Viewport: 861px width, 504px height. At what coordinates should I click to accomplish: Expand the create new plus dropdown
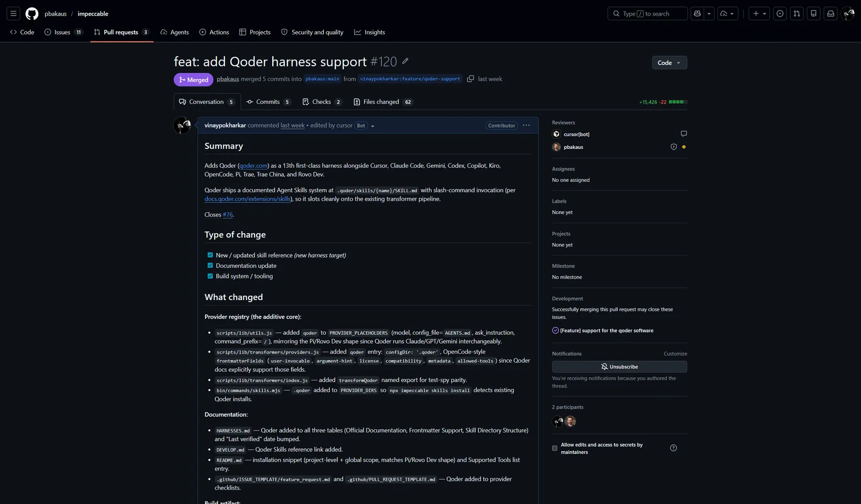[759, 13]
